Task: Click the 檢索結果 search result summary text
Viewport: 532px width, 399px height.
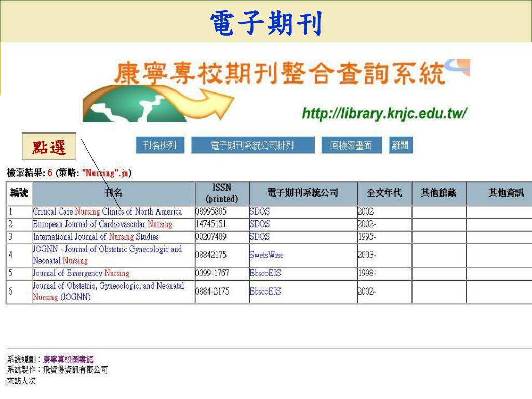Action: point(69,172)
